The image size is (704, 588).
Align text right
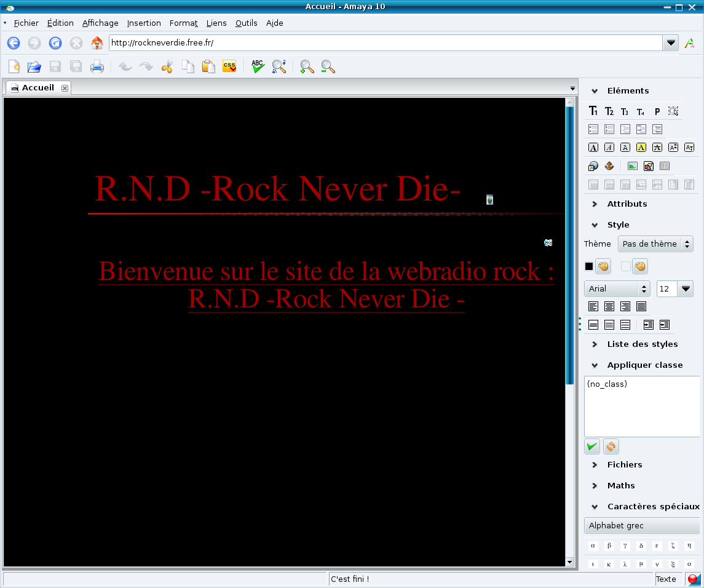(625, 306)
